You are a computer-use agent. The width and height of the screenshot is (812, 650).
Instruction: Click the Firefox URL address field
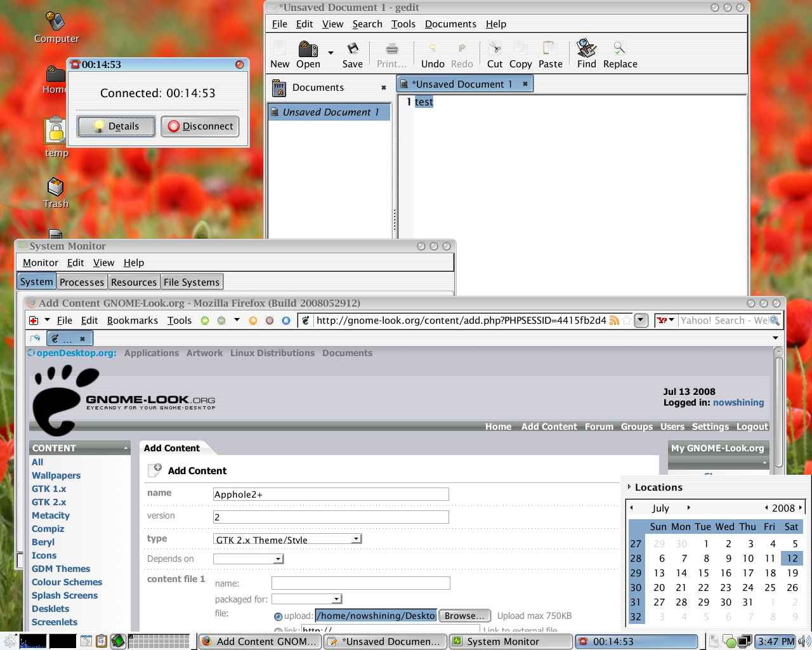461,321
